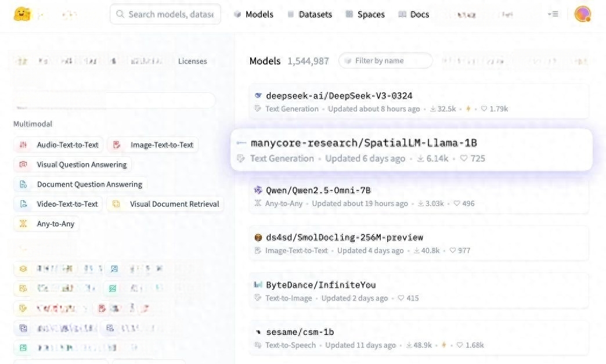Click the Any-to-Any filter icon
The width and height of the screenshot is (606, 364).
[x=23, y=224]
